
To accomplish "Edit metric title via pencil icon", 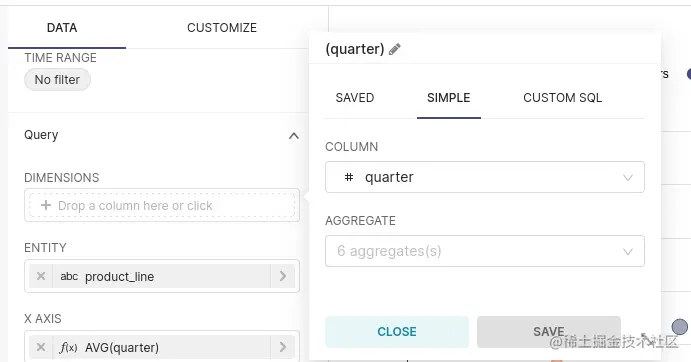I will 394,49.
